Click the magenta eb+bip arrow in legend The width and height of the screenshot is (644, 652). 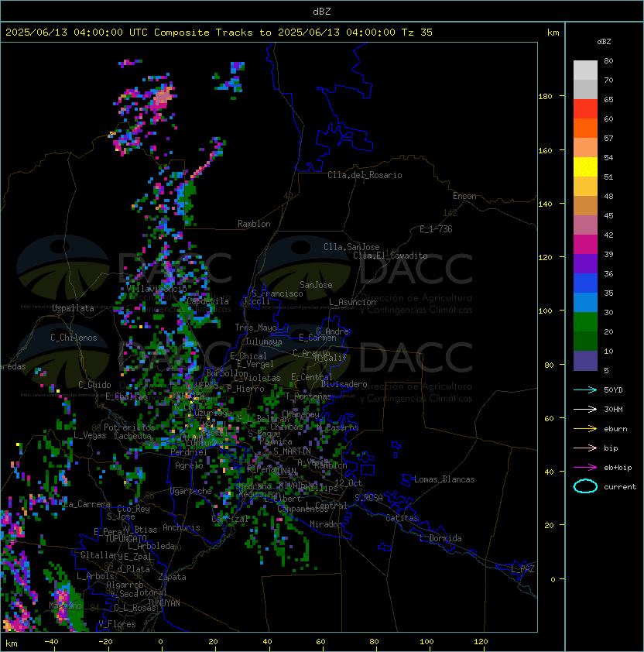pyautogui.click(x=585, y=468)
